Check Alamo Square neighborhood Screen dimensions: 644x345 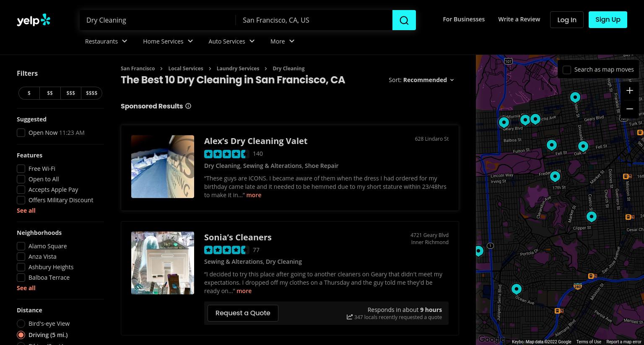21,246
